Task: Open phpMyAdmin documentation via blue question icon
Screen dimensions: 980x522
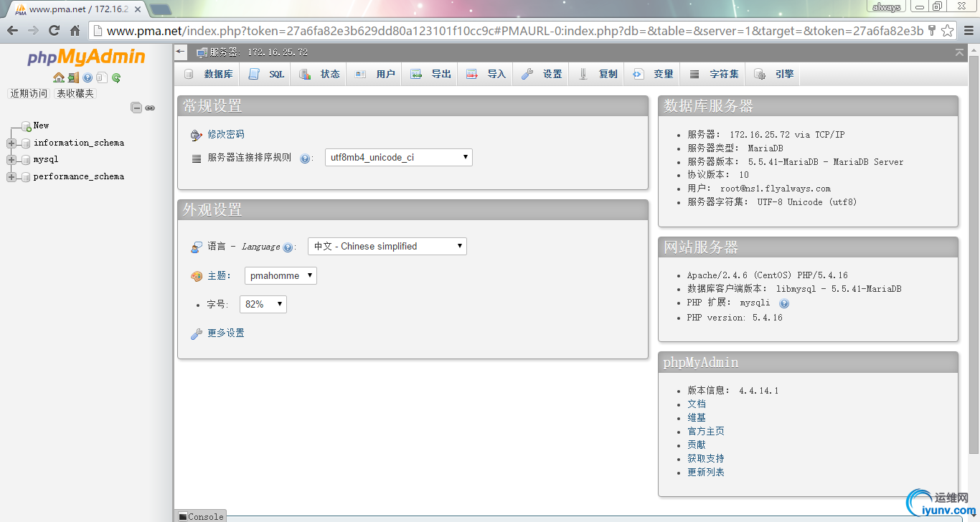Action: tap(88, 77)
